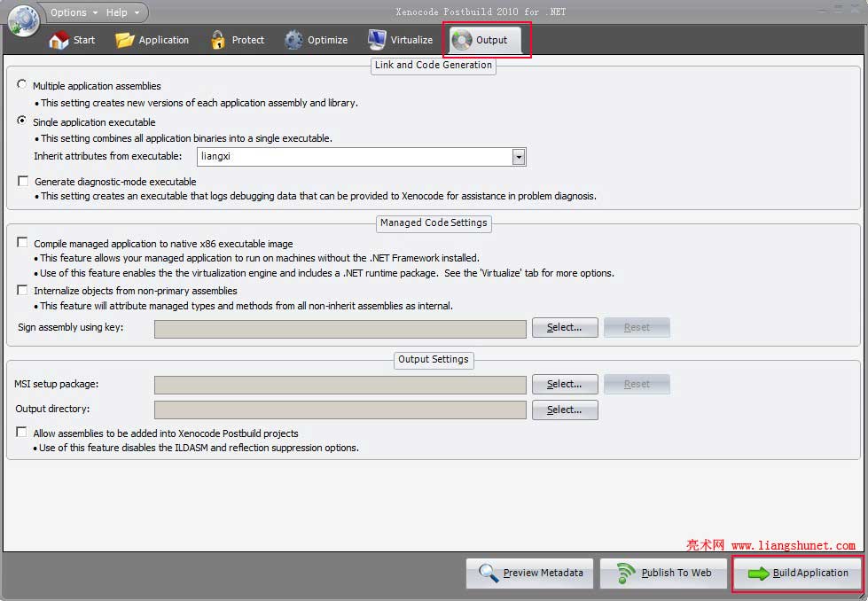Switch to the Virtualize tab
This screenshot has width=868, height=601.
[x=400, y=40]
